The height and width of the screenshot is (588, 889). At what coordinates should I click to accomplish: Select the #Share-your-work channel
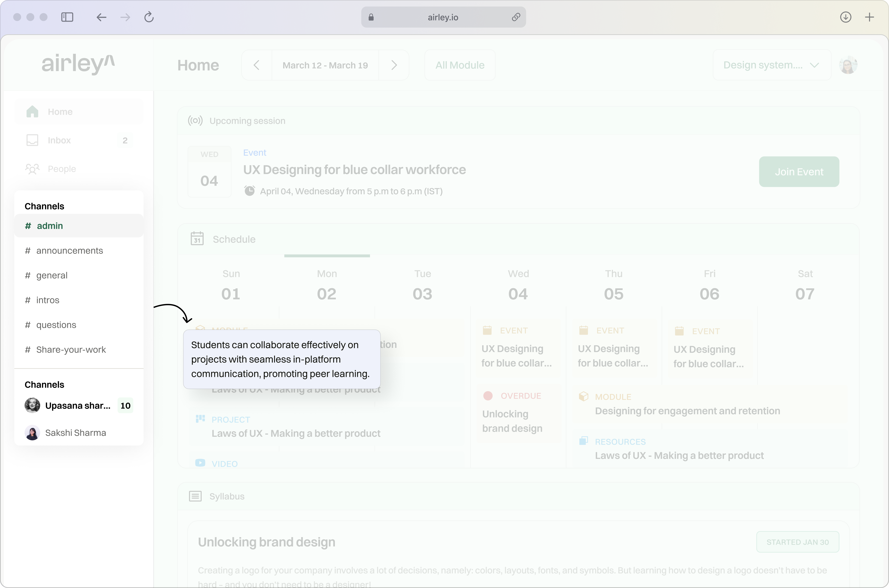pos(79,350)
